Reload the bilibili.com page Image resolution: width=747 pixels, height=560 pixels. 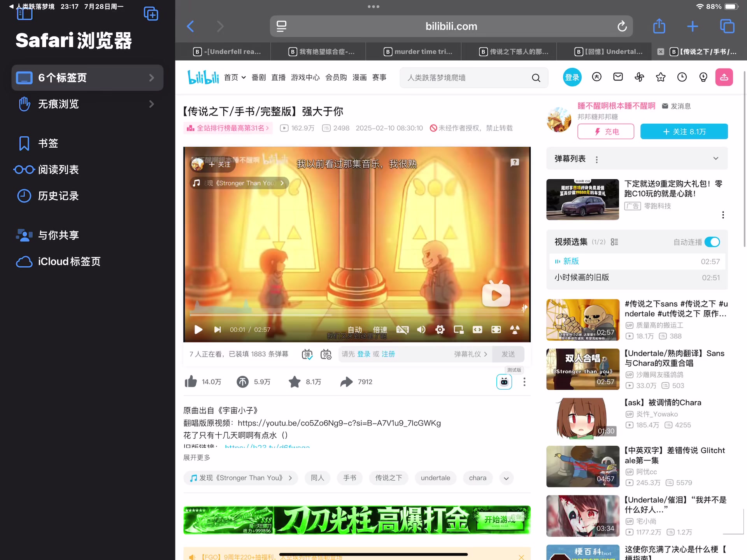click(x=622, y=26)
